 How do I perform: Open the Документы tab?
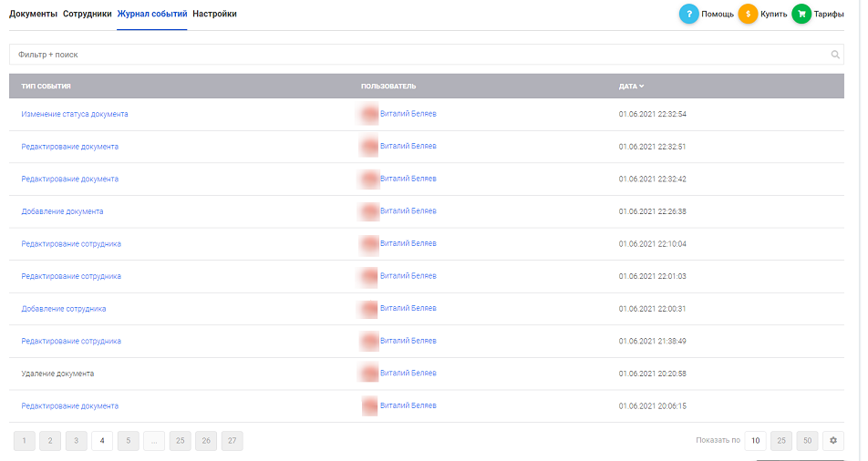[x=33, y=14]
